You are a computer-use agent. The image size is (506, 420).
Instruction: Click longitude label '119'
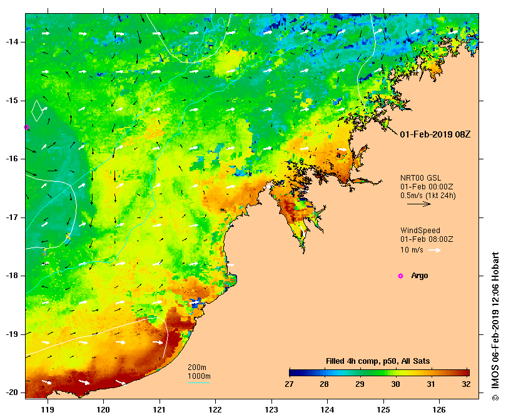tap(48, 410)
